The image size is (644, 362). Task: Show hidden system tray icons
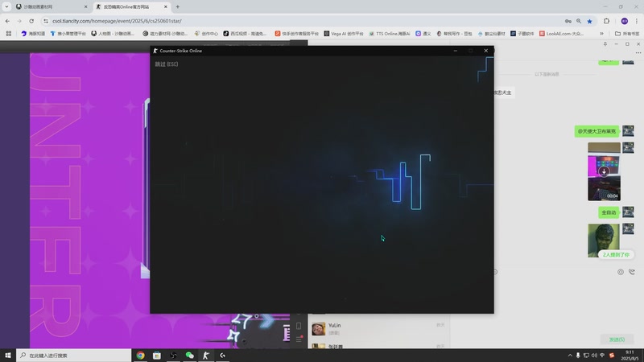570,356
